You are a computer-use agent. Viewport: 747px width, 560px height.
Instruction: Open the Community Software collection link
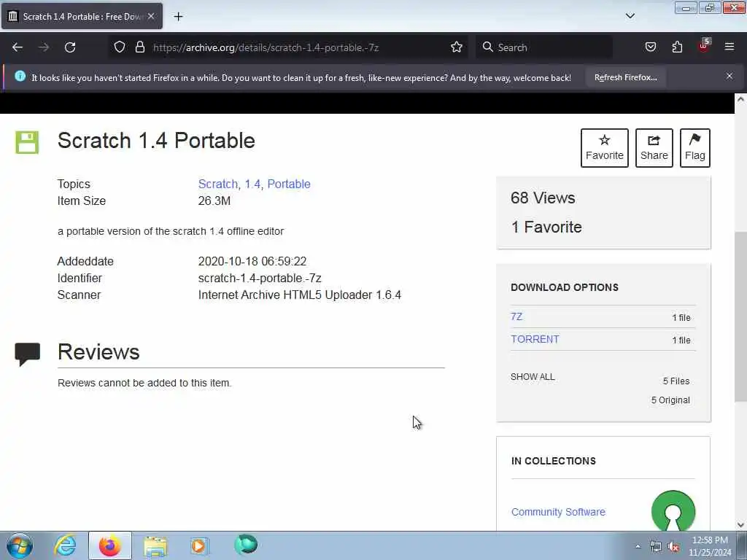(558, 512)
